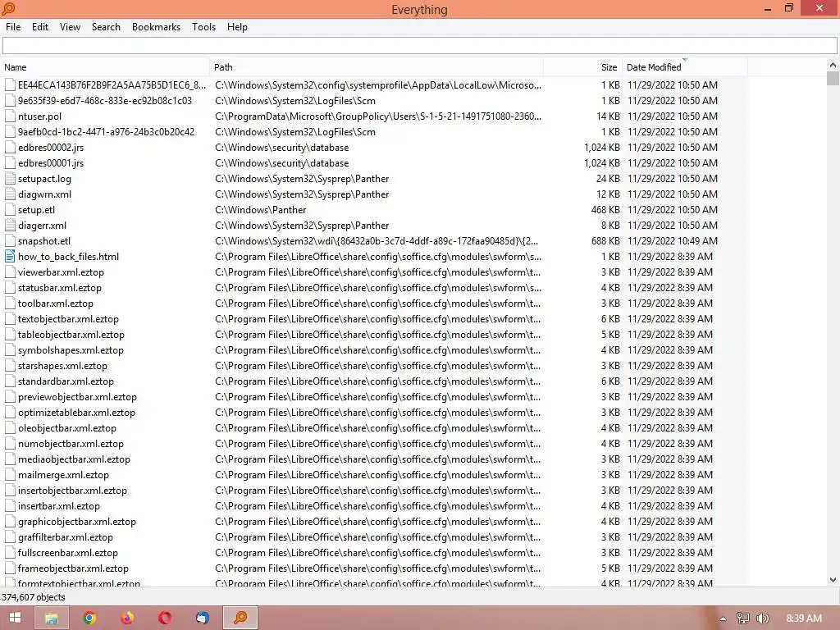This screenshot has height=630, width=840.
Task: Select file textobjectbar.xml.eztop
Action: tap(68, 319)
